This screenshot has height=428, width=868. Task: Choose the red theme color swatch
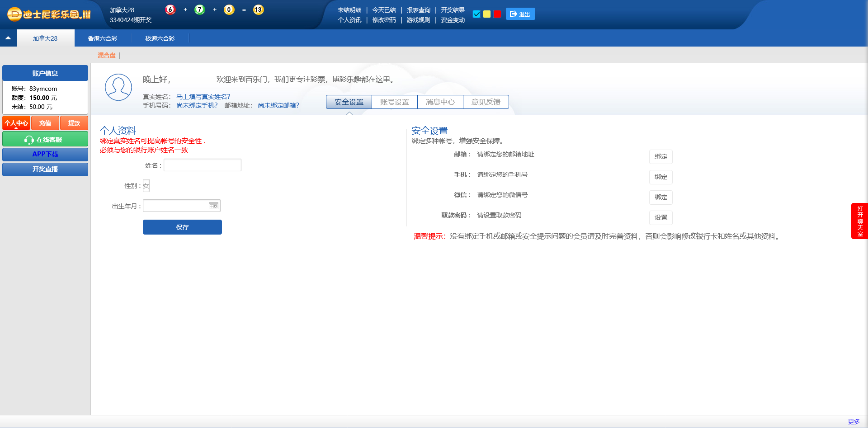pyautogui.click(x=497, y=14)
